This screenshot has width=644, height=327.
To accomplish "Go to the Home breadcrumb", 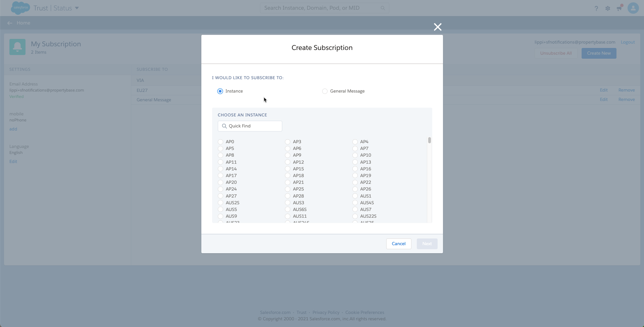I will tap(23, 23).
